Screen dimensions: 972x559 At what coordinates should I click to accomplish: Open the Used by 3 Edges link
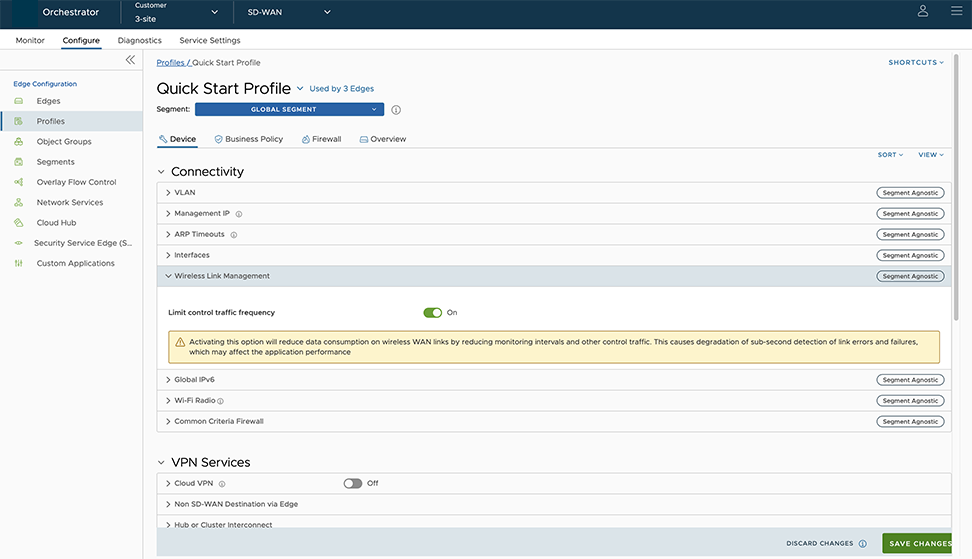[x=341, y=89]
